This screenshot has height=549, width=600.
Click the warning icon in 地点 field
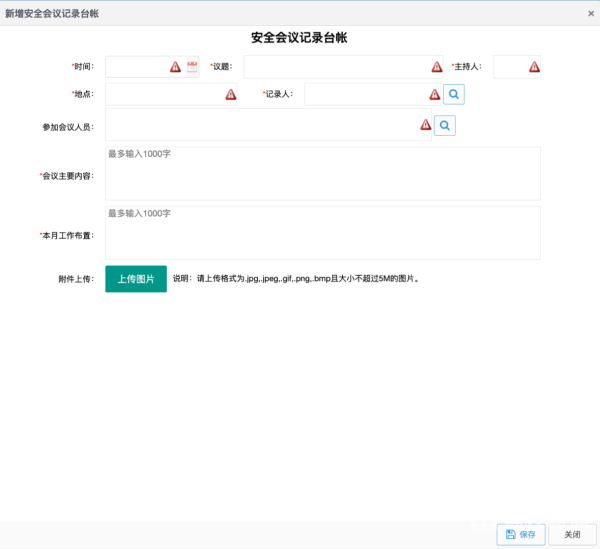[231, 94]
